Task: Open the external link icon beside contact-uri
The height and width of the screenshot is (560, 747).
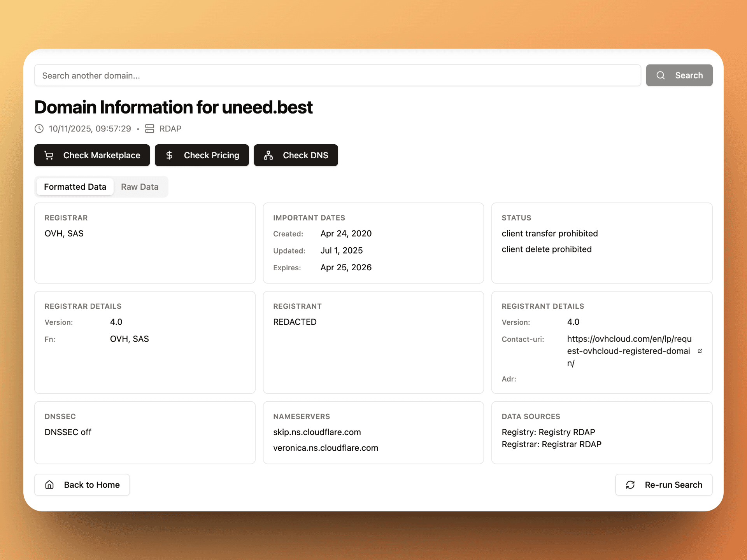Action: [700, 351]
